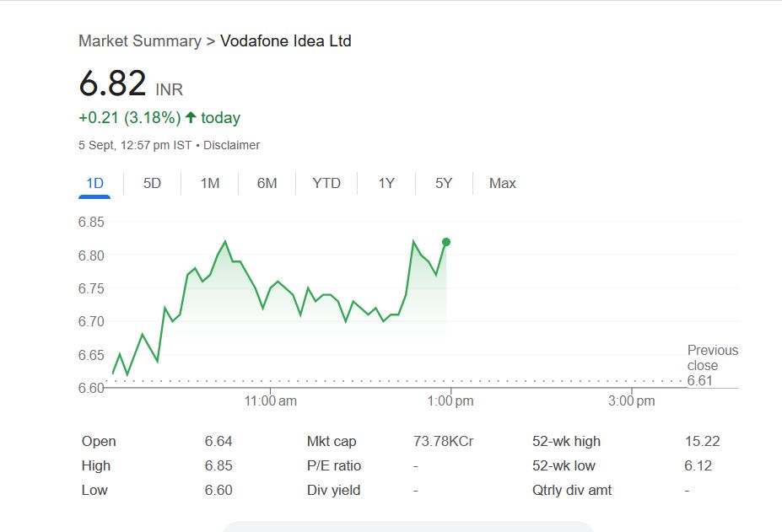782x532 pixels.
Task: View the 1Y chart tab
Action: (386, 183)
